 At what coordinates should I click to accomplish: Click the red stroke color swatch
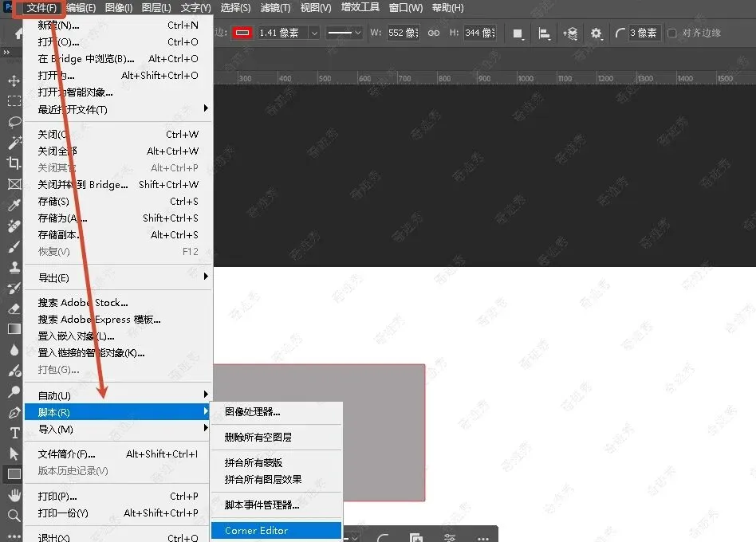pyautogui.click(x=242, y=33)
